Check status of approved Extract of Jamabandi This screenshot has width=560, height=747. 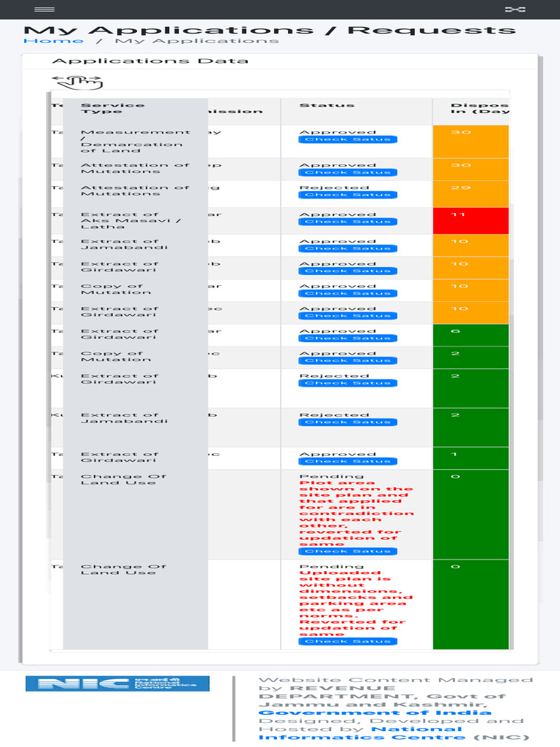point(348,249)
